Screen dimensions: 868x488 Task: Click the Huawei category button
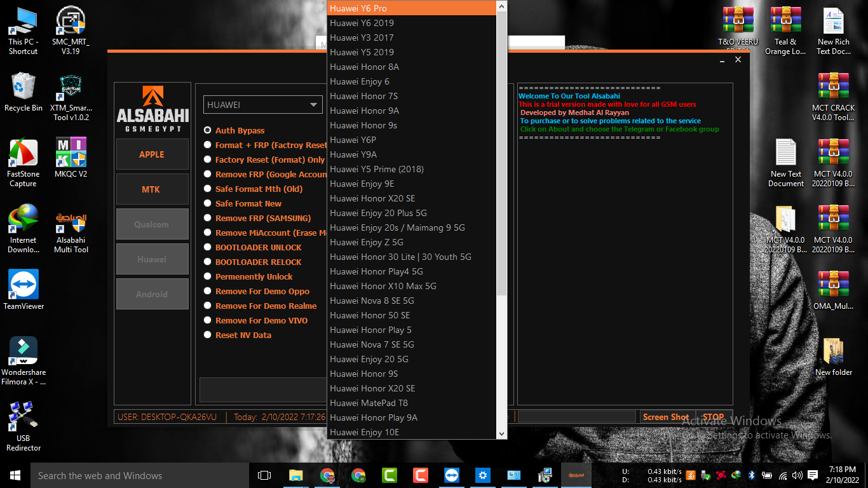(x=152, y=259)
